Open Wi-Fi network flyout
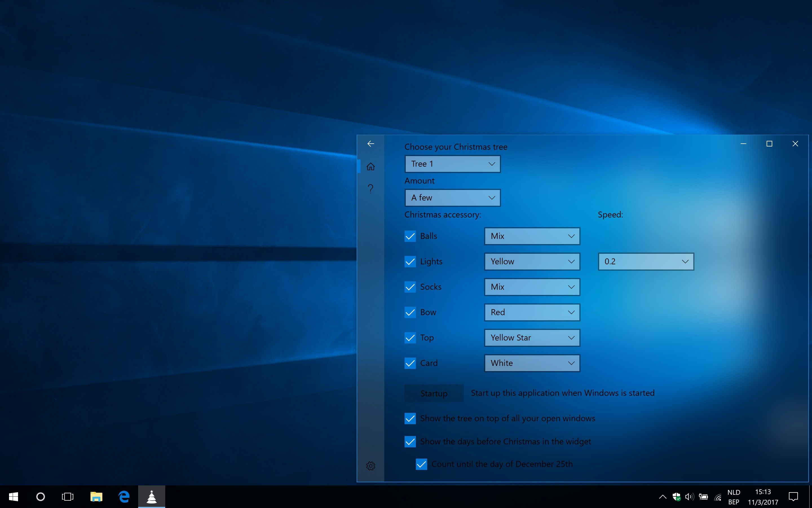This screenshot has height=508, width=812. tap(718, 497)
